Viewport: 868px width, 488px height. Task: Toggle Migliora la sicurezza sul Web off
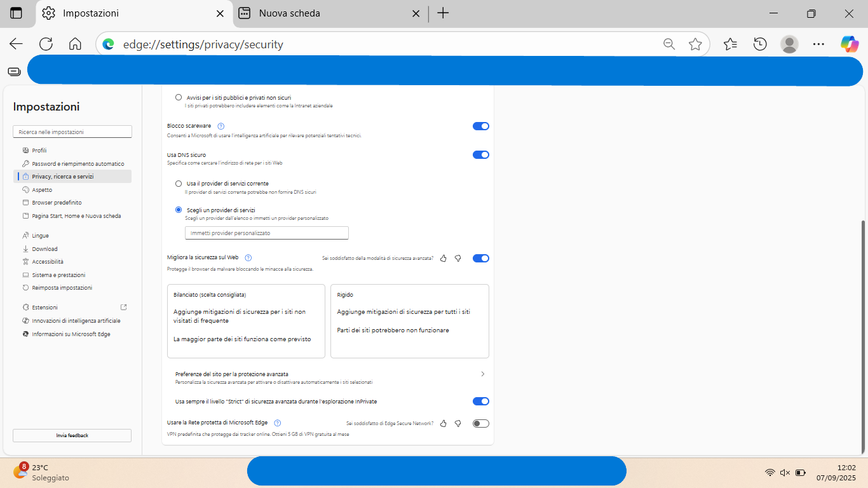[x=481, y=258]
